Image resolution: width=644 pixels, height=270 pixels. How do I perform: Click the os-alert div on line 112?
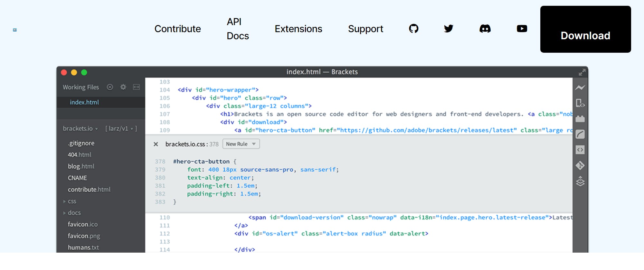click(x=331, y=234)
